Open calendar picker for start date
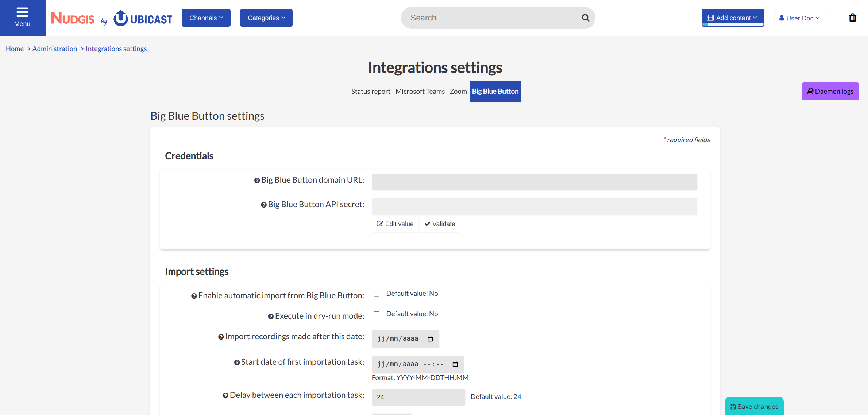This screenshot has height=415, width=868. (x=455, y=364)
